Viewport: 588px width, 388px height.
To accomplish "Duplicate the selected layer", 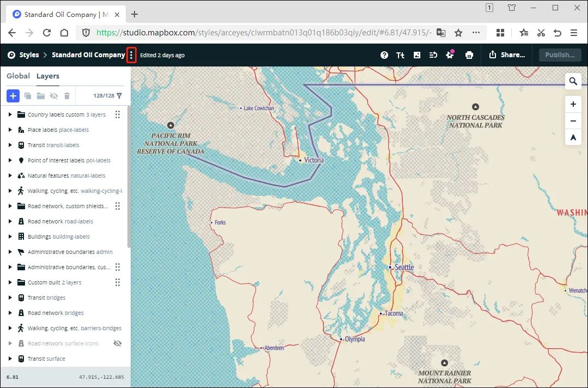I will pos(27,95).
